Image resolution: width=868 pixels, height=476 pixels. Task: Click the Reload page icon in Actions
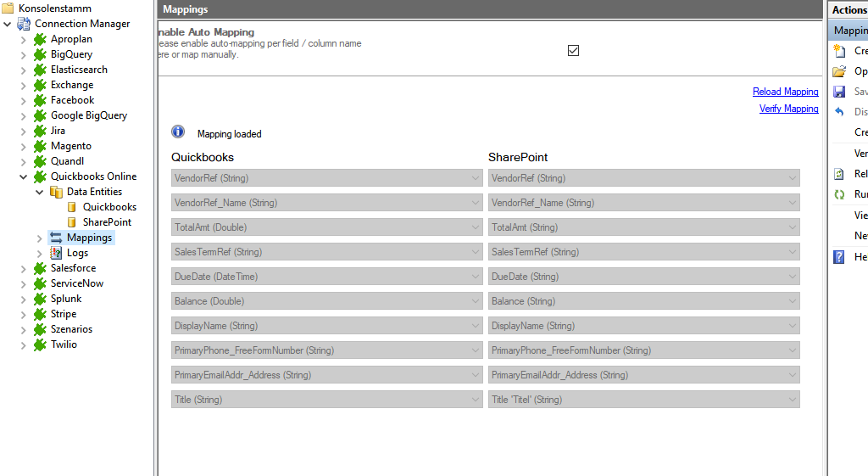pyautogui.click(x=839, y=174)
